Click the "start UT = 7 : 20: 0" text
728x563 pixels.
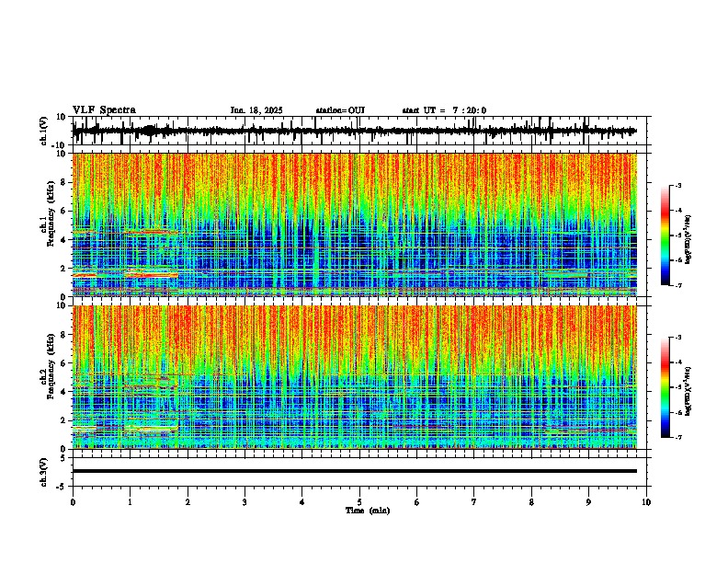[x=444, y=110]
